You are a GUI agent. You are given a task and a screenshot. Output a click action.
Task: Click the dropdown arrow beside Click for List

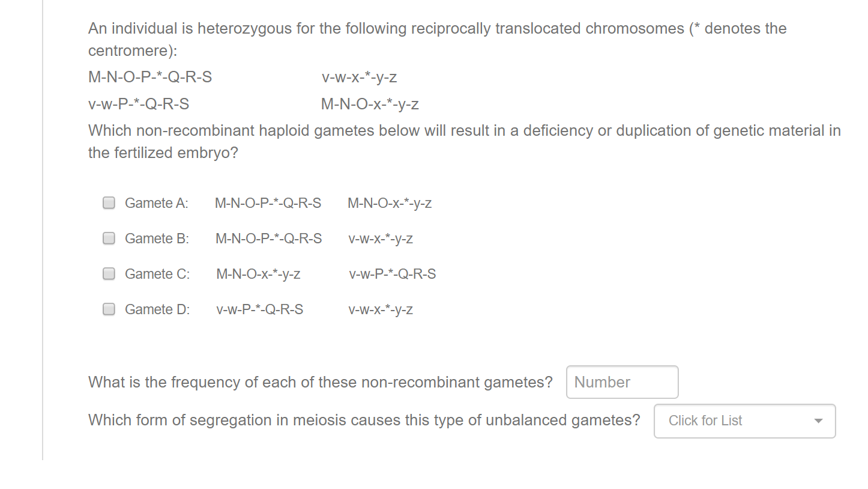[818, 421]
